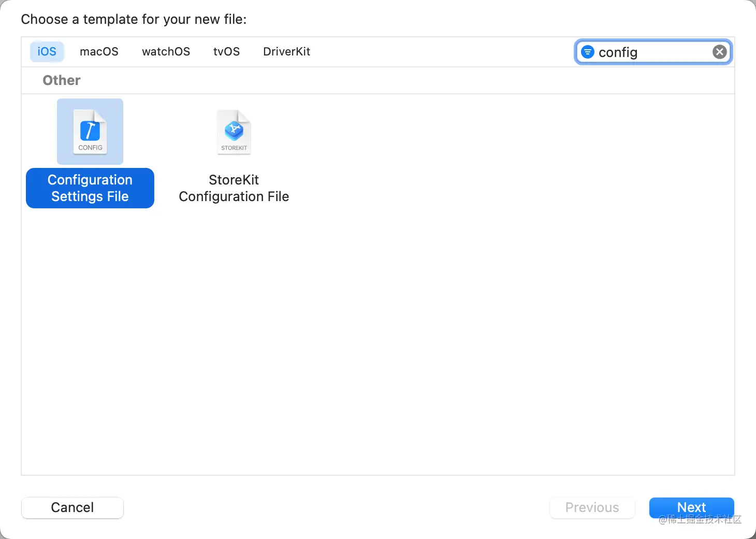The height and width of the screenshot is (539, 756).
Task: Switch to the watchOS tab
Action: [166, 52]
